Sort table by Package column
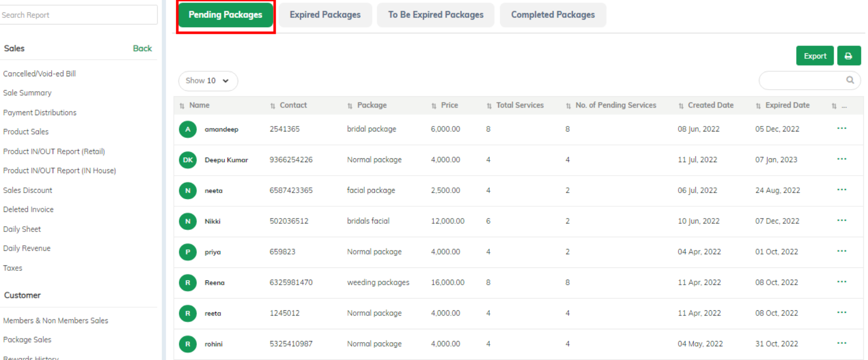868x360 pixels. 367,105
